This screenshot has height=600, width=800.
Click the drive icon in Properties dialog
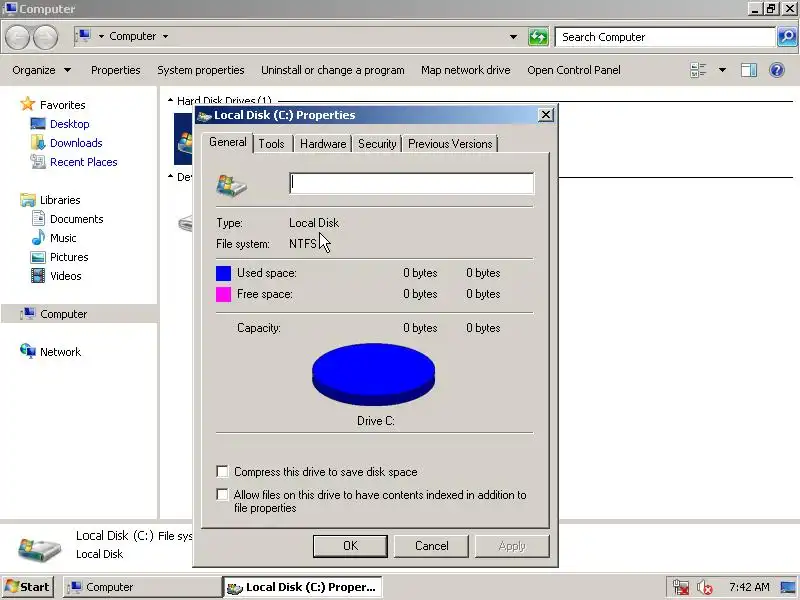click(231, 185)
